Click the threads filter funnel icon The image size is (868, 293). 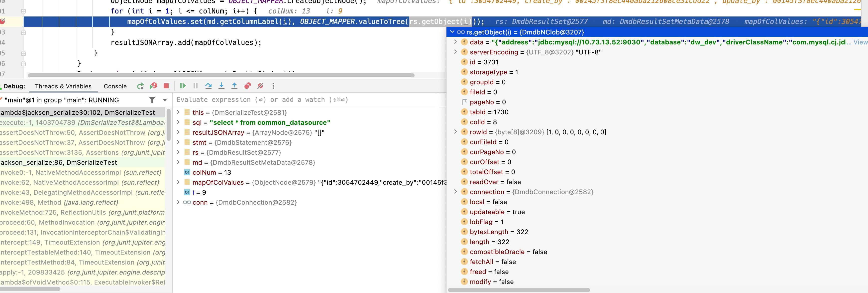click(152, 100)
